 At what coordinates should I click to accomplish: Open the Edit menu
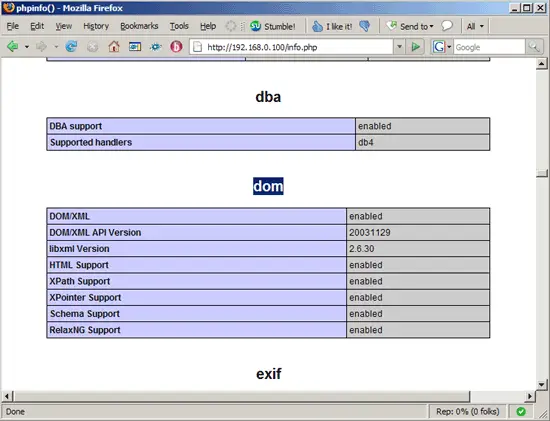coord(37,26)
